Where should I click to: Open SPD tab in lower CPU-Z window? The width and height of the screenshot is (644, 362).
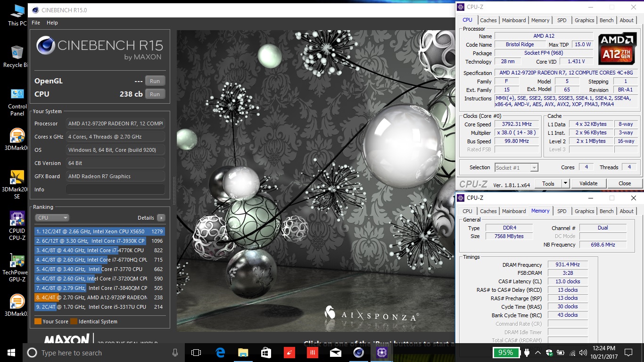tap(562, 211)
